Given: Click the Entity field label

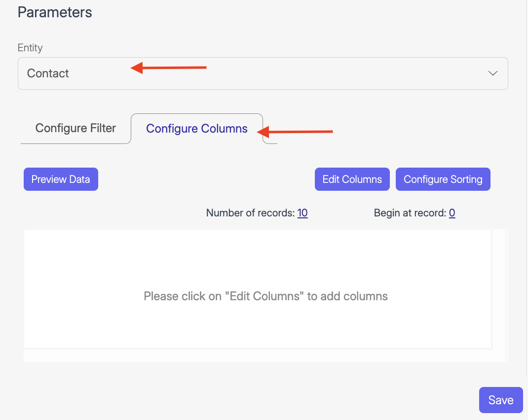Looking at the screenshot, I should [x=30, y=48].
